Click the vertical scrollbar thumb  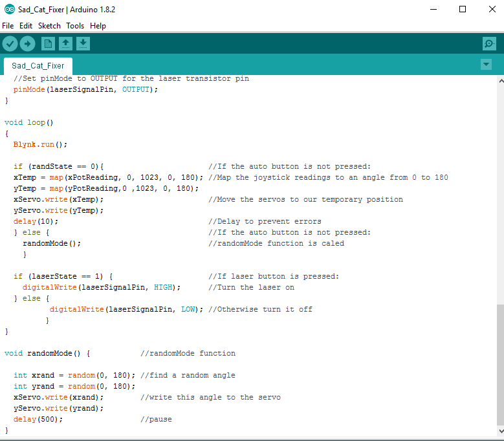[499, 362]
